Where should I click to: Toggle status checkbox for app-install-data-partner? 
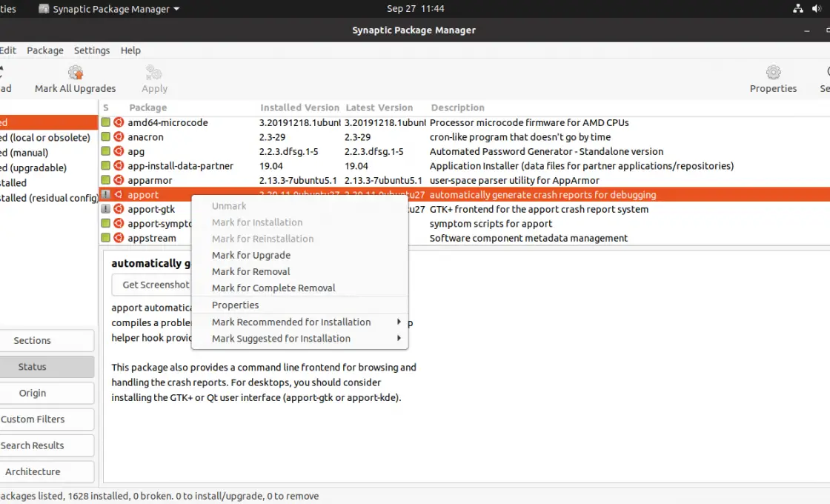click(x=106, y=166)
